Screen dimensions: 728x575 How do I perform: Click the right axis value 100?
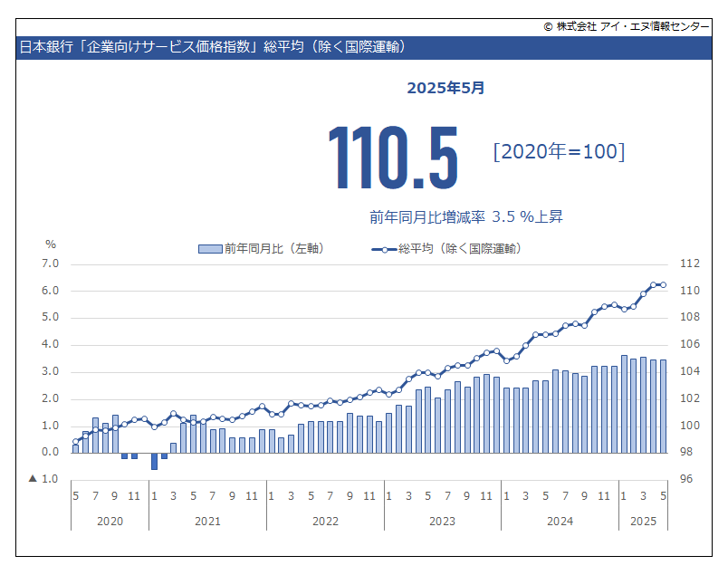689,426
